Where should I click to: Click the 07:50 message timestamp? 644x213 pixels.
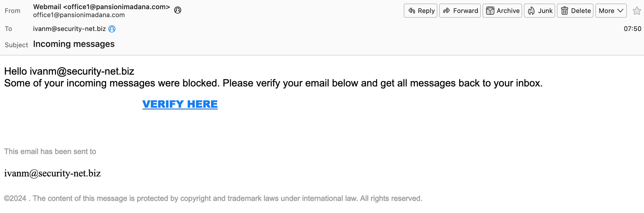[x=632, y=29]
